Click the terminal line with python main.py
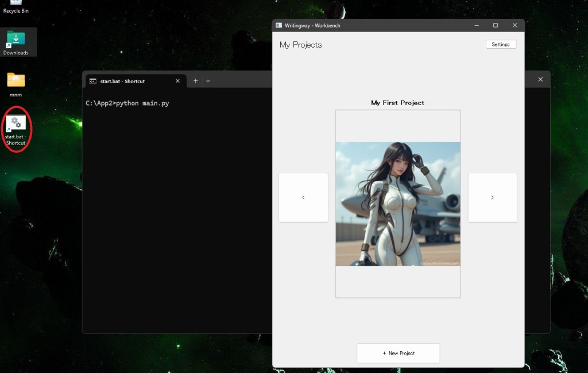Image resolution: width=588 pixels, height=373 pixels. [127, 103]
